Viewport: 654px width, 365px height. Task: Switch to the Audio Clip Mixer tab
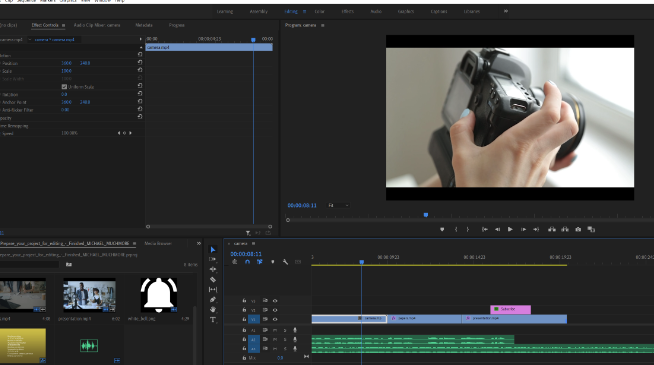pyautogui.click(x=97, y=25)
